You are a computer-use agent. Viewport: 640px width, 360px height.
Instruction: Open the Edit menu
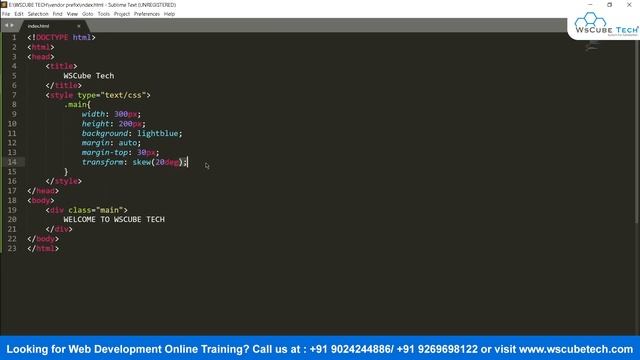[19, 14]
